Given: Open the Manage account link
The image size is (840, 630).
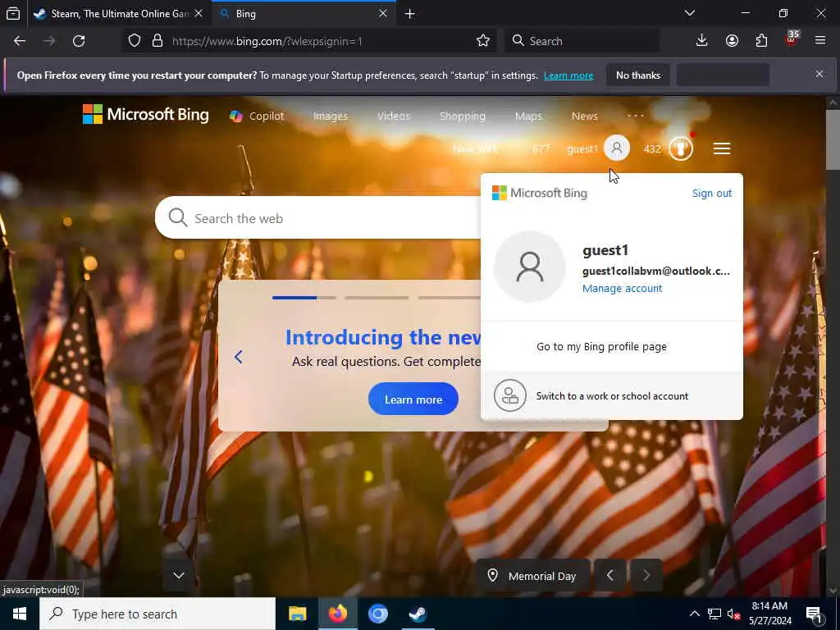Looking at the screenshot, I should pos(622,288).
